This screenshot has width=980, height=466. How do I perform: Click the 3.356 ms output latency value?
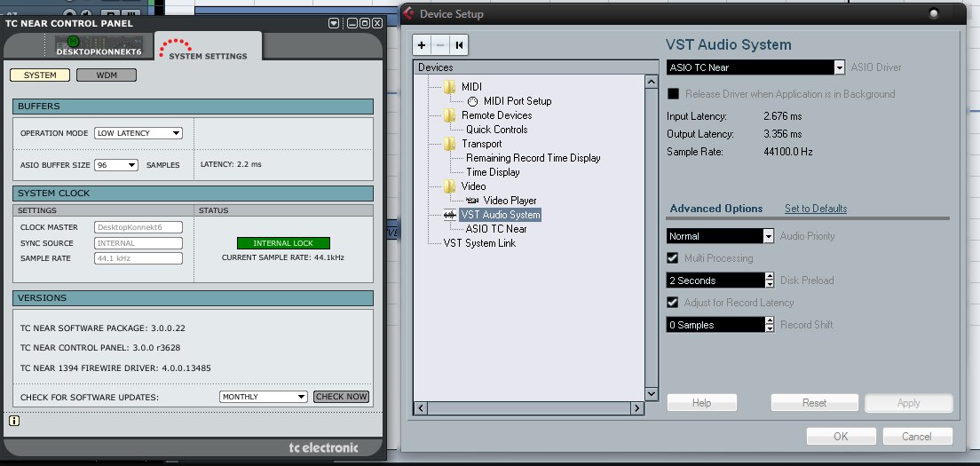pos(783,134)
